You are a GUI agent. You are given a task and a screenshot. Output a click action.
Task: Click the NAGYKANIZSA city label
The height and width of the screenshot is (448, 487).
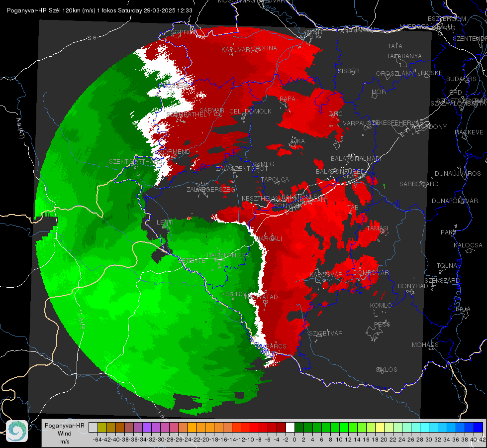tap(228, 255)
